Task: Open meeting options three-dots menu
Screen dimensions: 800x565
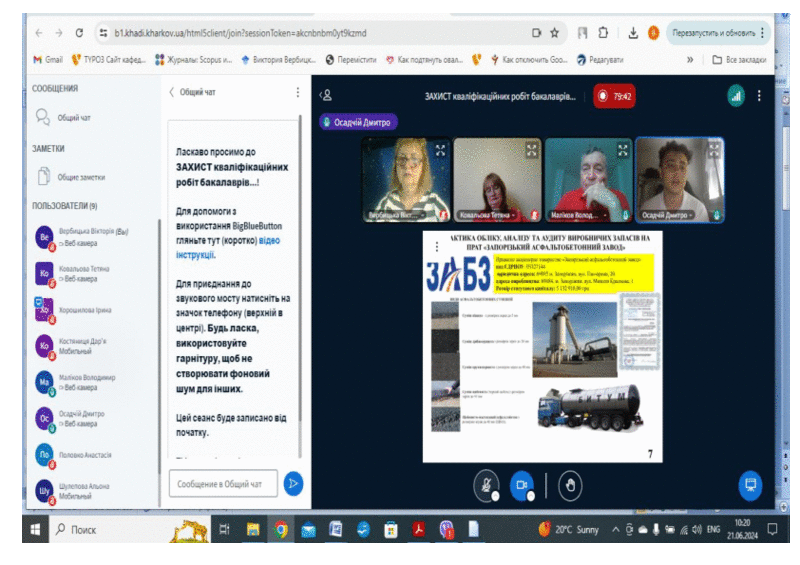Action: (x=759, y=96)
